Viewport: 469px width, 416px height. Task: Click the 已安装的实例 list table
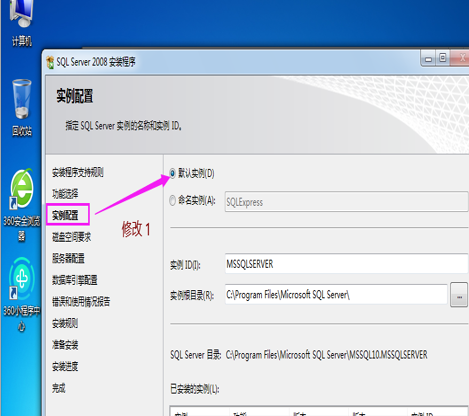(x=319, y=411)
